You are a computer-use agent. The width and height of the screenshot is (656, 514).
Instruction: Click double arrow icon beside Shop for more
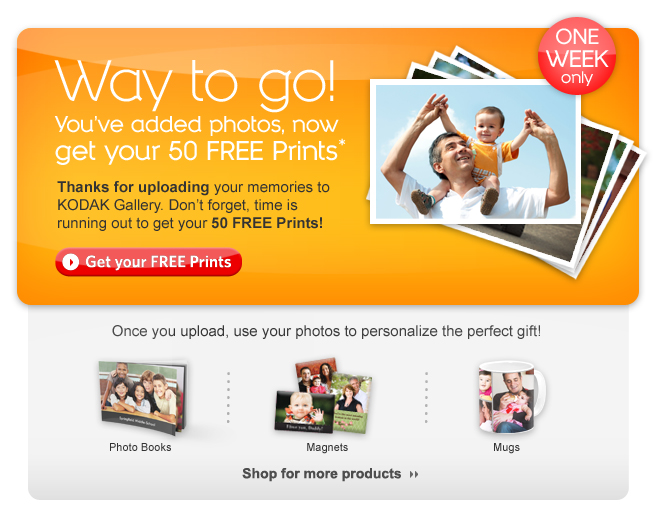(414, 474)
